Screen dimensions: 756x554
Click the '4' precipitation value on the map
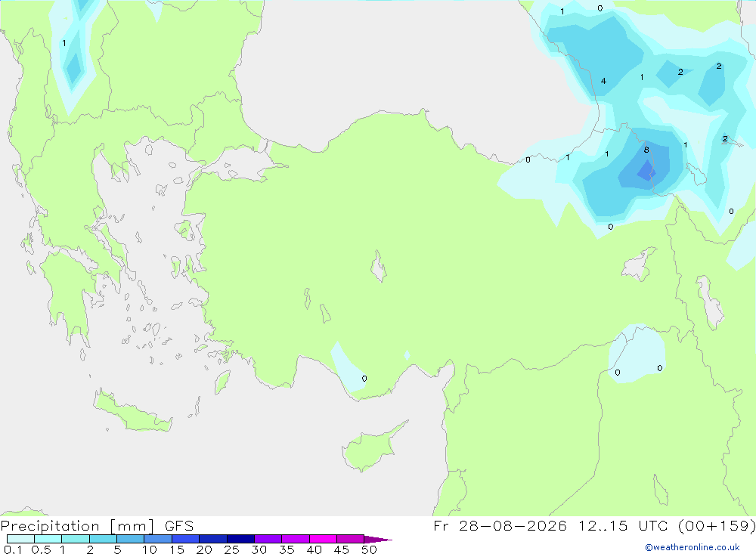[603, 81]
